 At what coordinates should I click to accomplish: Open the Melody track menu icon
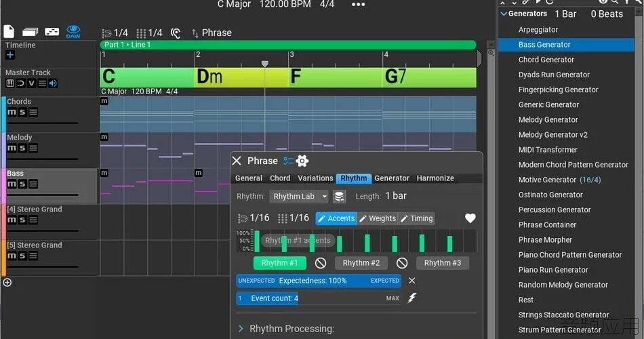pyautogui.click(x=33, y=148)
